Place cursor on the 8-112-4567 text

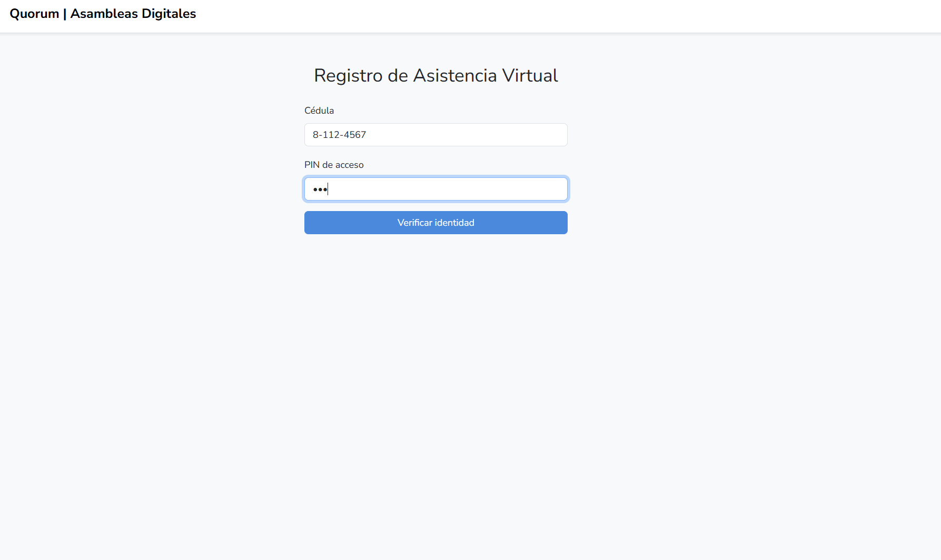pyautogui.click(x=339, y=135)
